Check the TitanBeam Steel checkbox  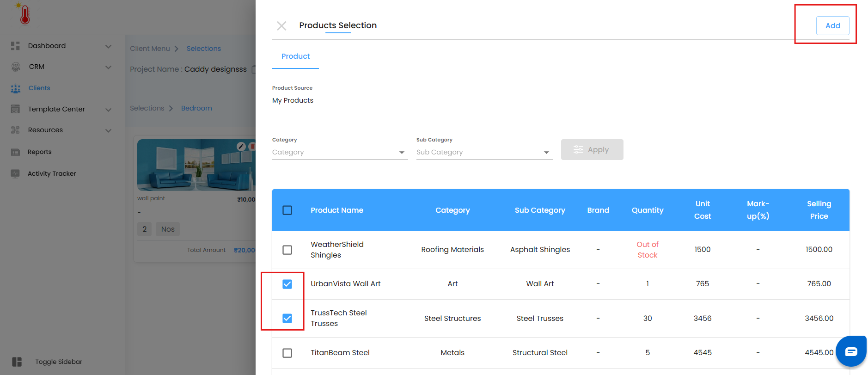287,353
